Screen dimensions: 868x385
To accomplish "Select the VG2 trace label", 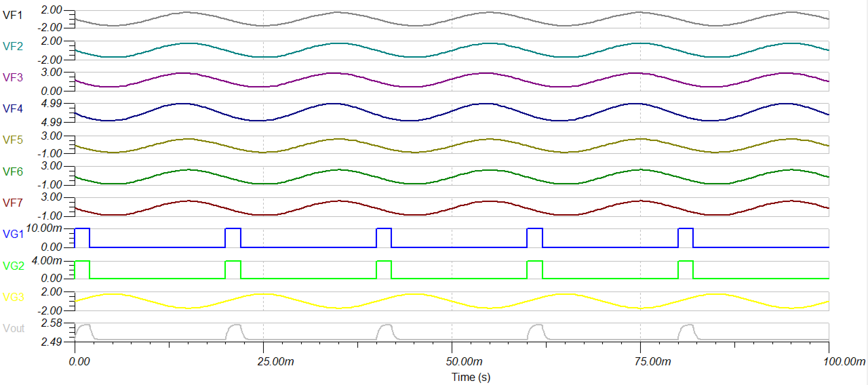I will [13, 266].
